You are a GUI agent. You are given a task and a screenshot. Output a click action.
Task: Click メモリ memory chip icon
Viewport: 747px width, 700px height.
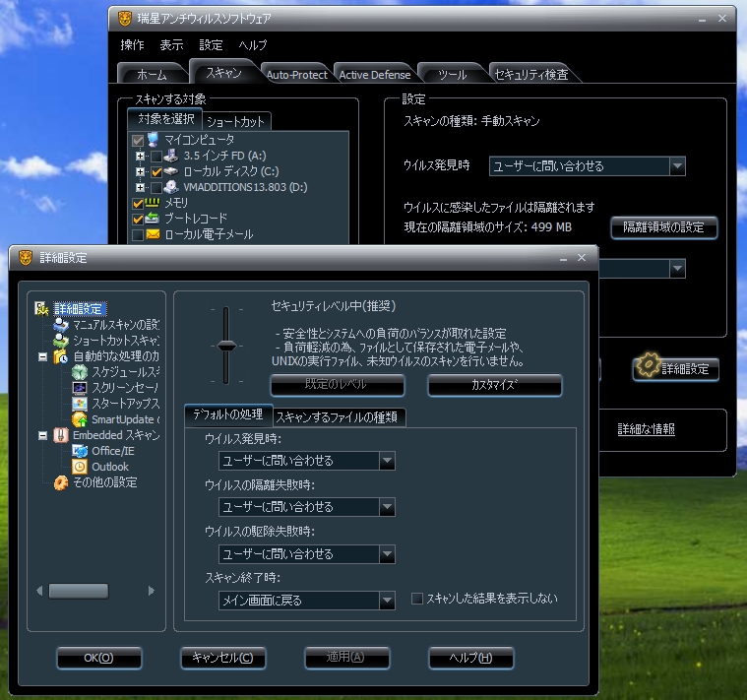(x=152, y=203)
